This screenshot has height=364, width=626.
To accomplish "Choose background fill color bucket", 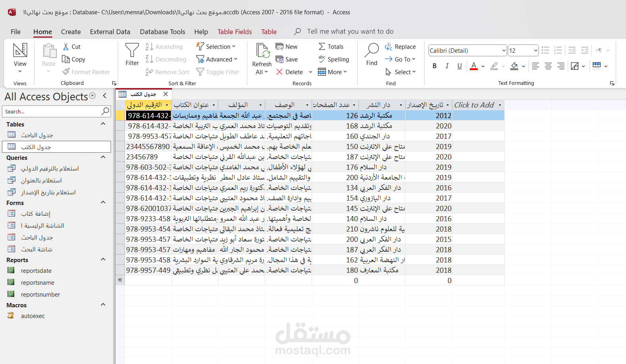I will (514, 66).
